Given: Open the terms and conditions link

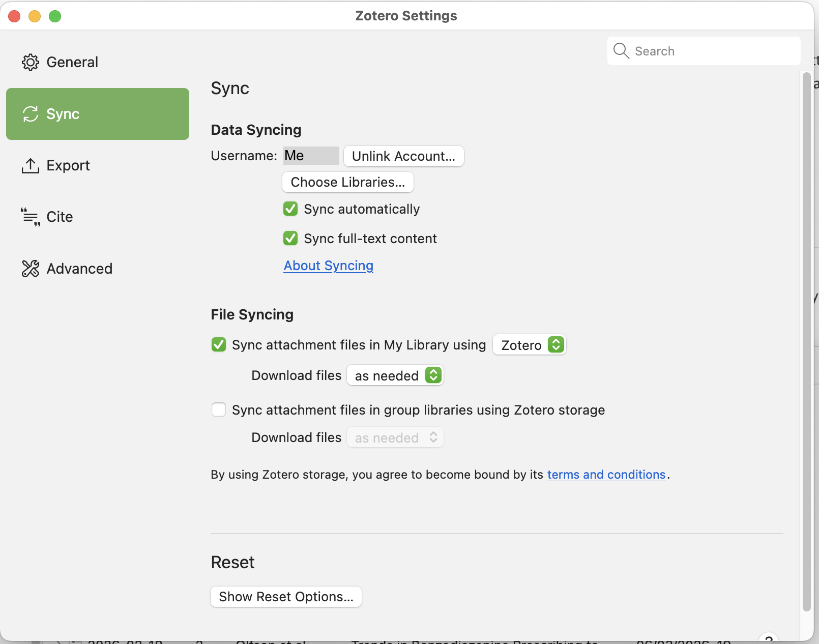Looking at the screenshot, I should tap(606, 475).
